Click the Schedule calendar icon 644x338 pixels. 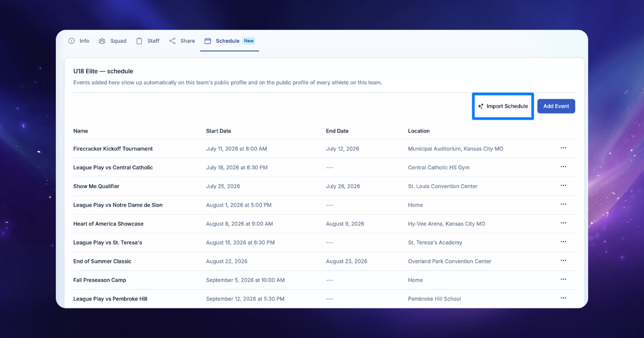208,41
